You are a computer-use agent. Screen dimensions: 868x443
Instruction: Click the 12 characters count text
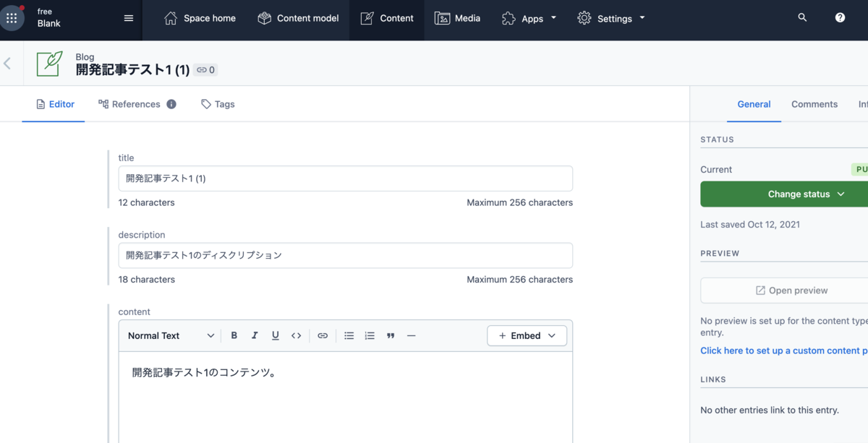[146, 202]
